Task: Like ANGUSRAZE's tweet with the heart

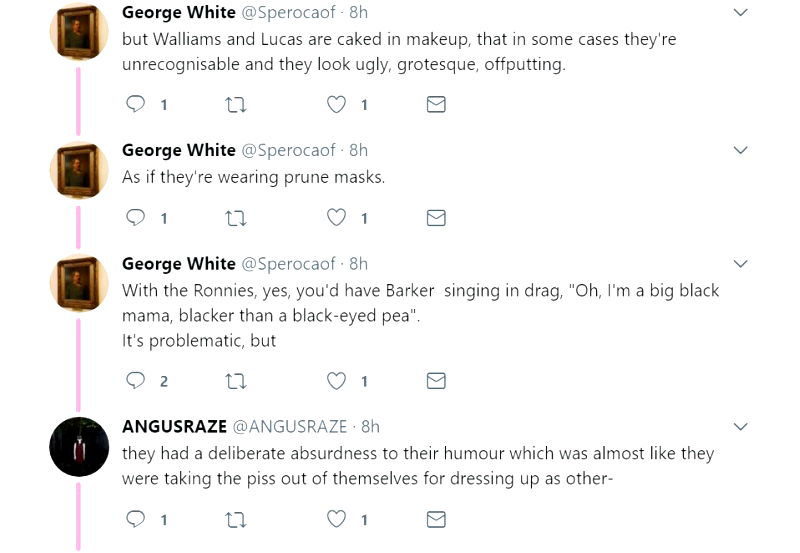Action: [x=337, y=519]
